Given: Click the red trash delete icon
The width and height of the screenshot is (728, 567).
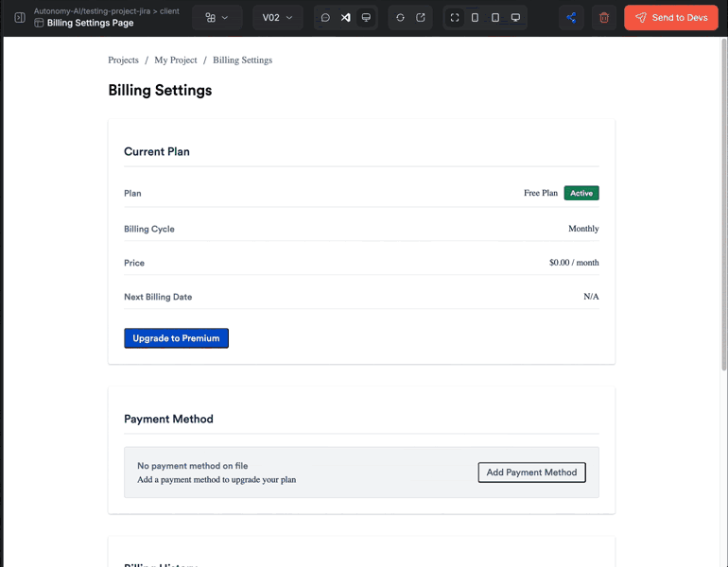Looking at the screenshot, I should pos(604,18).
